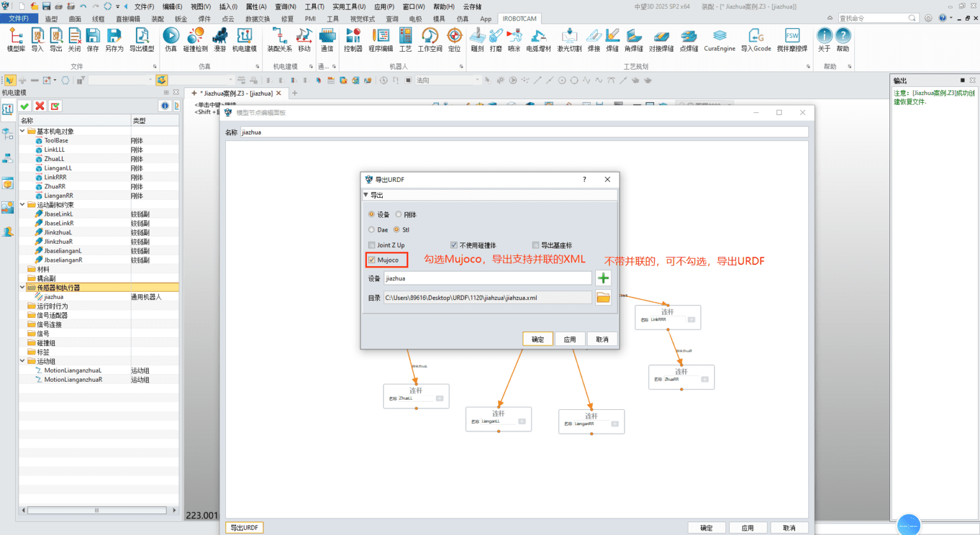Click the 导出URDF button at bottom

tap(244, 527)
